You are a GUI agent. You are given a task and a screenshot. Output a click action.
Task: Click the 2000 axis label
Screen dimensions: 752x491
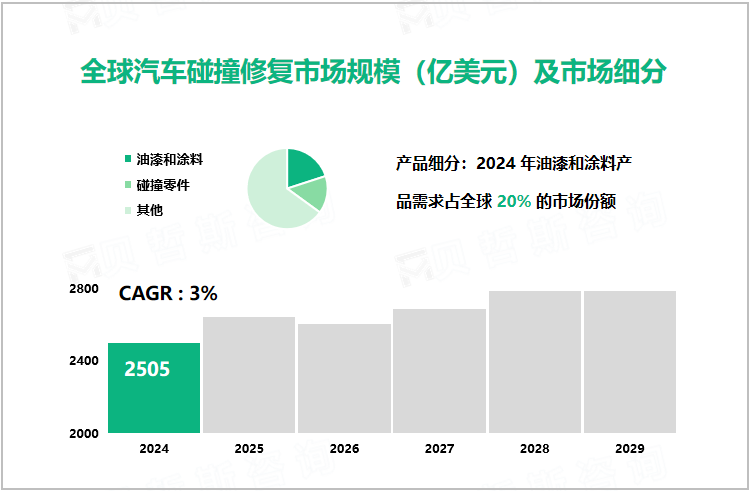83,433
